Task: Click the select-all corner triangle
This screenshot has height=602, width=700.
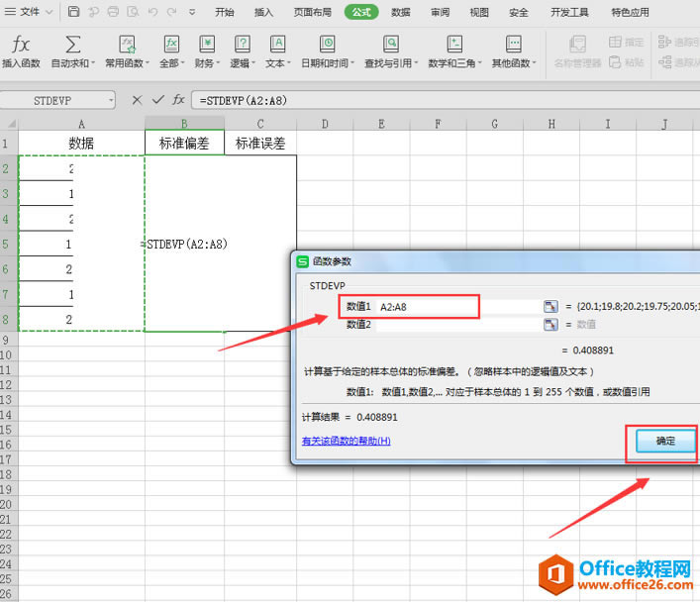Action: tap(11, 123)
